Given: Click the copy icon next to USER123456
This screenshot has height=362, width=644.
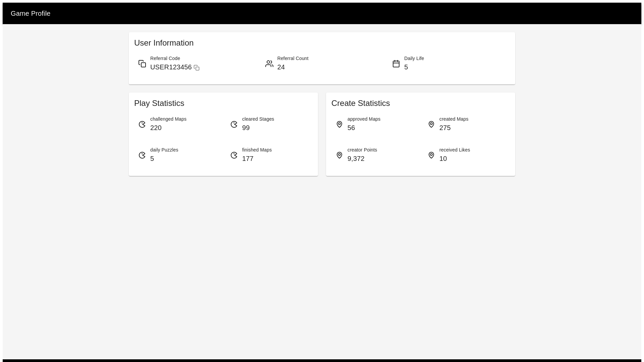Looking at the screenshot, I should click(196, 67).
